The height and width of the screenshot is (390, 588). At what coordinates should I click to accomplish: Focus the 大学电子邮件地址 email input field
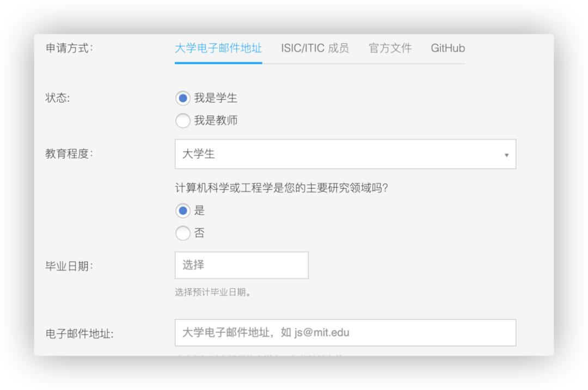pyautogui.click(x=345, y=333)
